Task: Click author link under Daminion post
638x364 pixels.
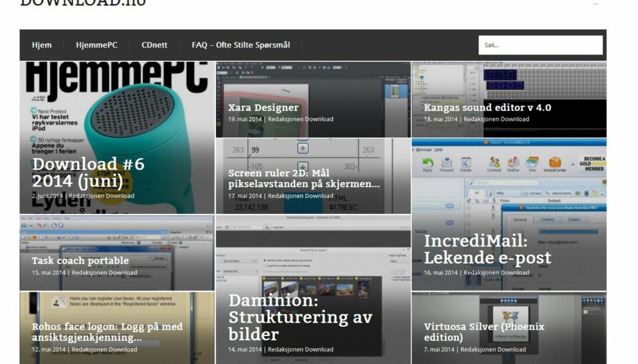Action: (x=300, y=349)
